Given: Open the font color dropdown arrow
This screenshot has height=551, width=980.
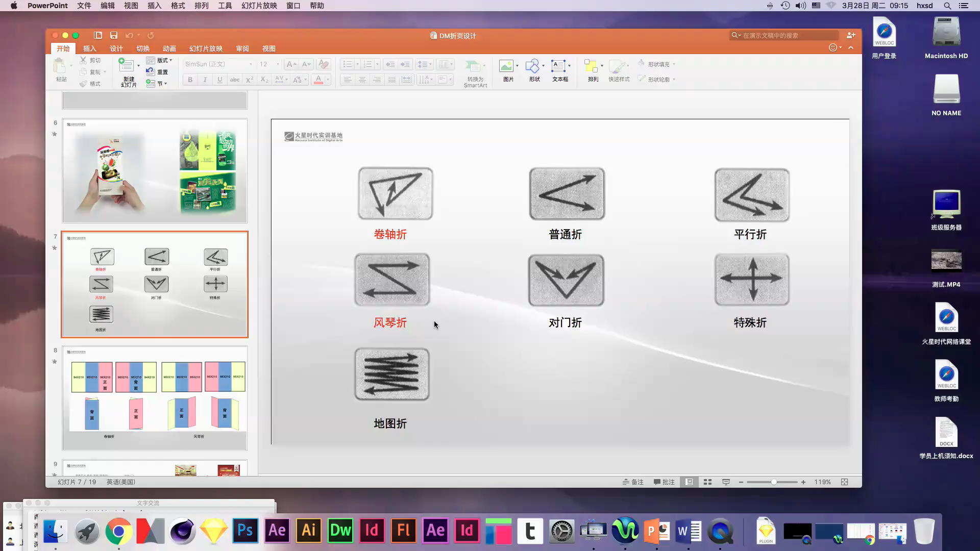Looking at the screenshot, I should click(x=328, y=80).
